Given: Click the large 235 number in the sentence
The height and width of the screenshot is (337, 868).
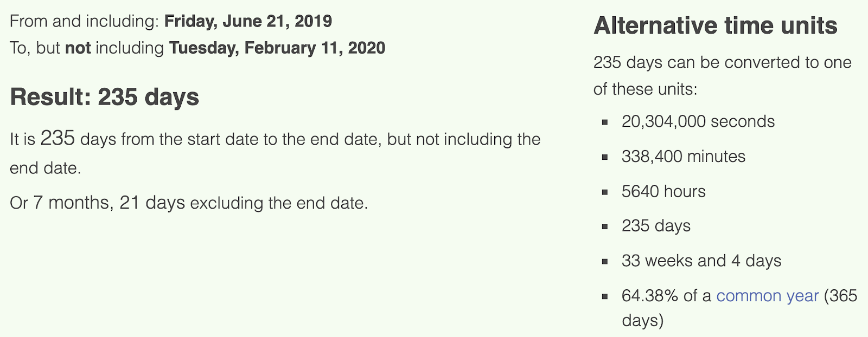Looking at the screenshot, I should coord(58,138).
